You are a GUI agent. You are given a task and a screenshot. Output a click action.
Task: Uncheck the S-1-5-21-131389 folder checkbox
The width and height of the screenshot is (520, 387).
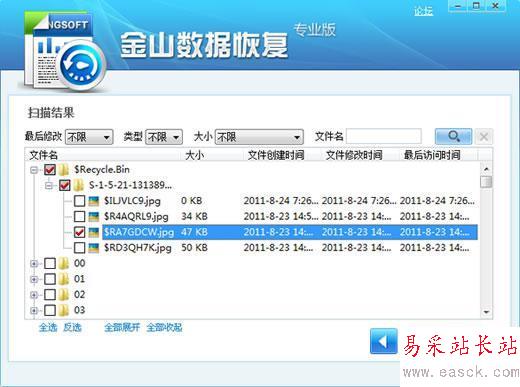click(65, 185)
